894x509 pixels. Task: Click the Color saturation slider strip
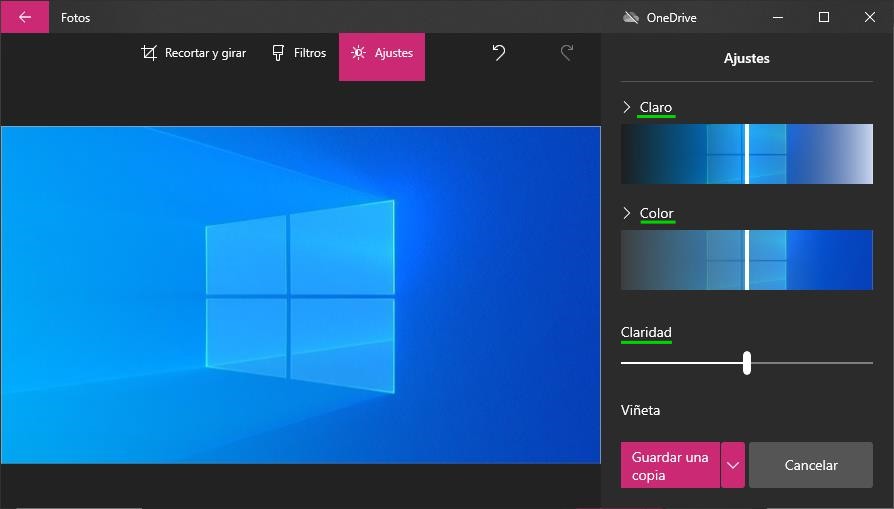(747, 260)
